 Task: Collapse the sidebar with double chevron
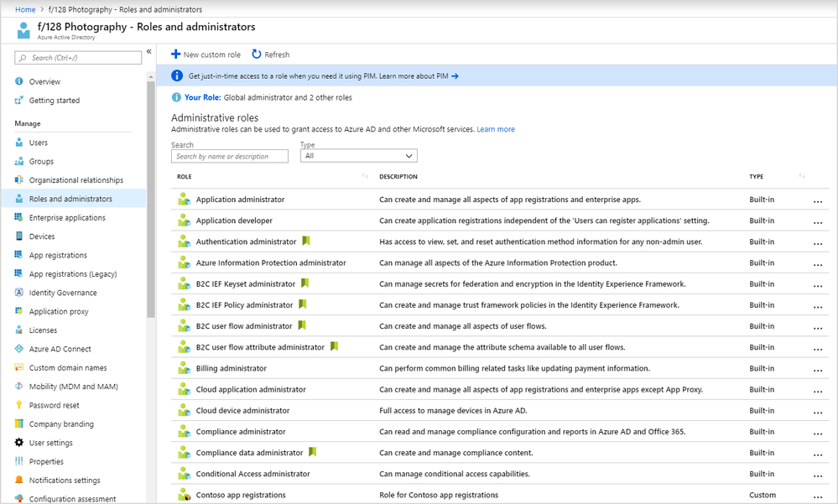pyautogui.click(x=149, y=51)
